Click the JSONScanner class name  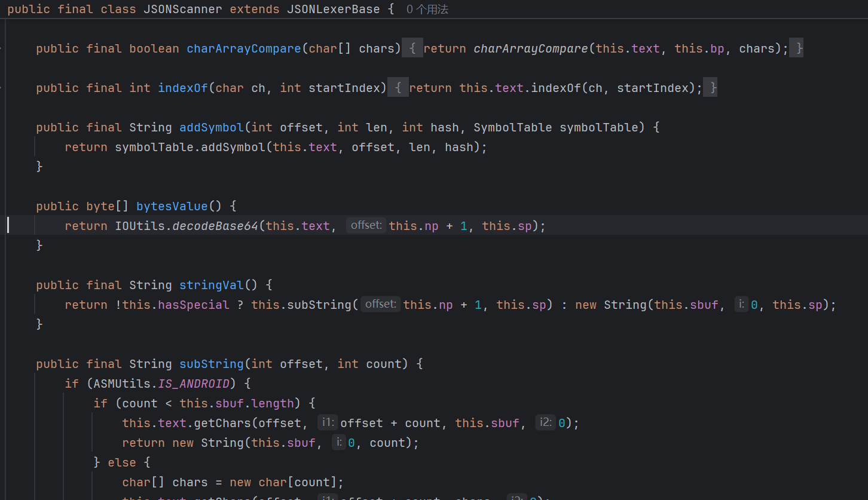[x=183, y=9]
